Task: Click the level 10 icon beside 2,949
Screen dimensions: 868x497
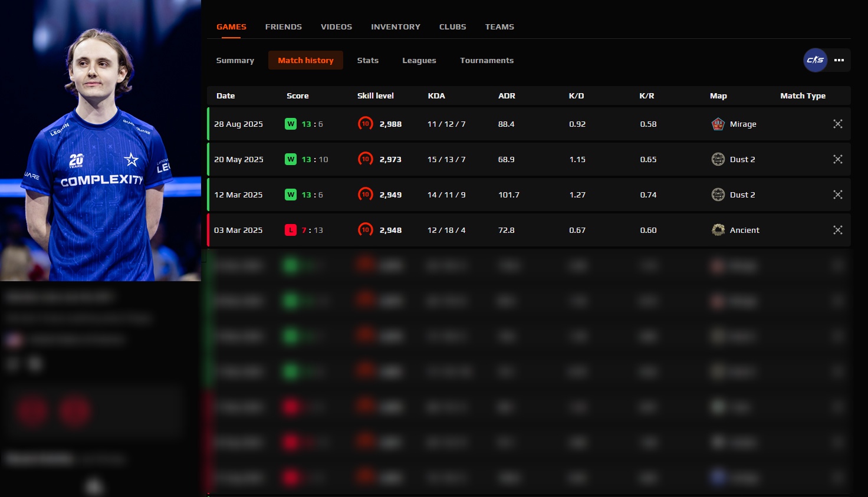Action: coord(366,195)
